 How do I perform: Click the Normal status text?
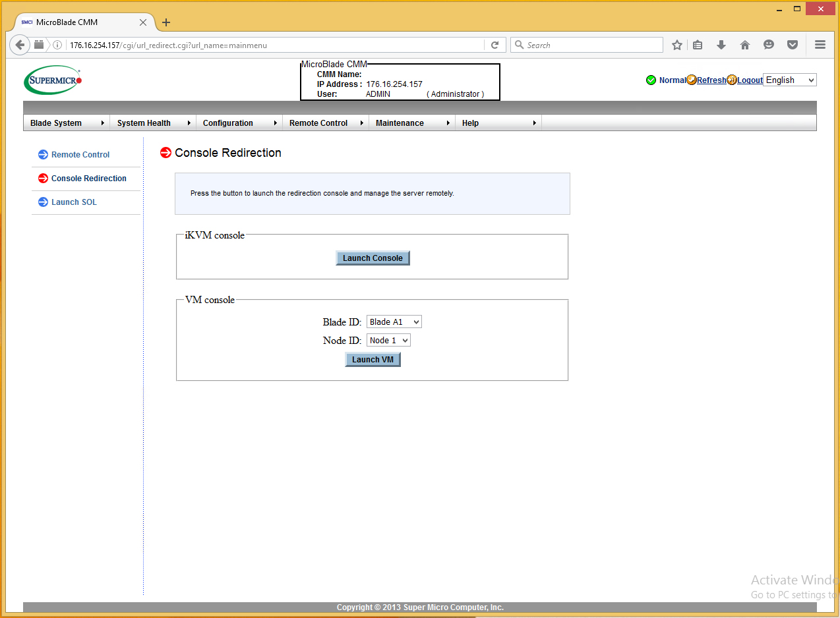tap(673, 80)
